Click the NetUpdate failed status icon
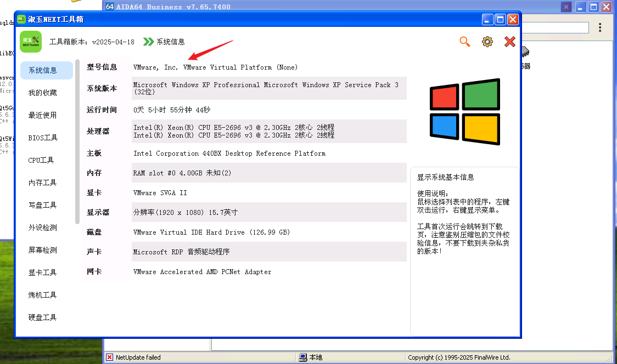 (110, 357)
